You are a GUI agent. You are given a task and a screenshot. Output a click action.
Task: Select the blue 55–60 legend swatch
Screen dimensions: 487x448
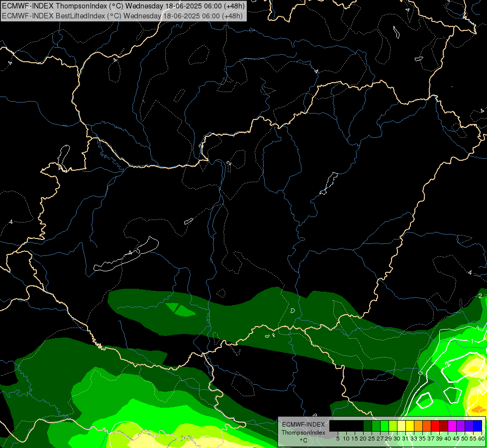(478, 426)
